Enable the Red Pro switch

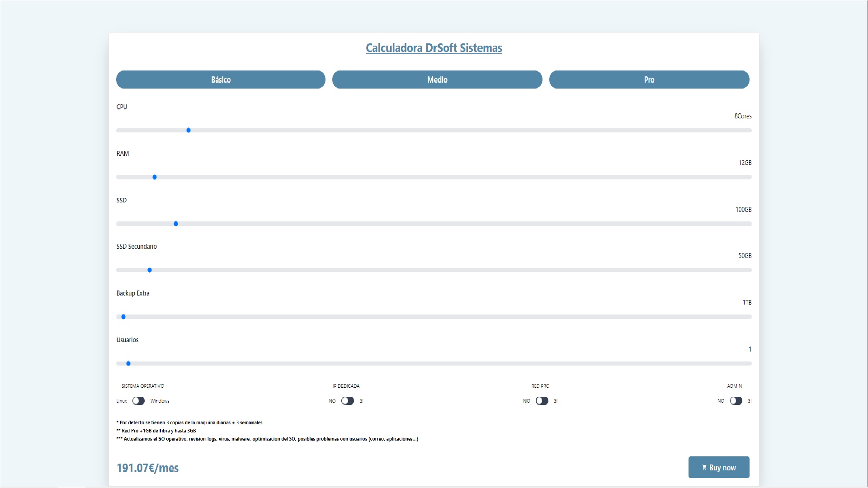coord(542,401)
